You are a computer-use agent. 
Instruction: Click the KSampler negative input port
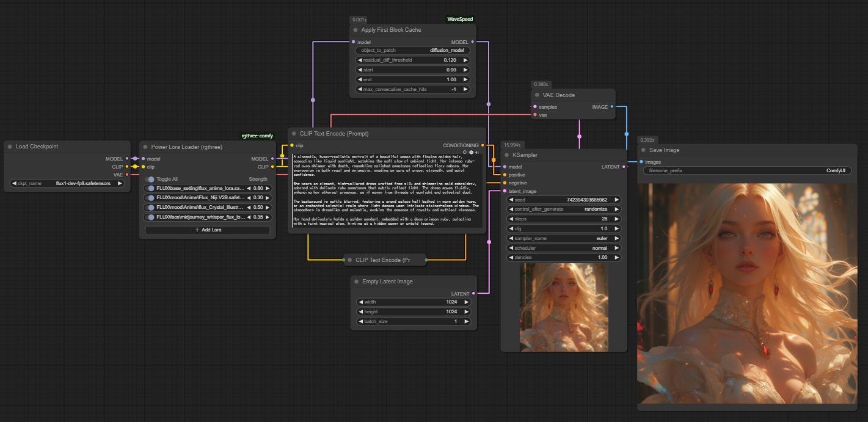click(505, 183)
